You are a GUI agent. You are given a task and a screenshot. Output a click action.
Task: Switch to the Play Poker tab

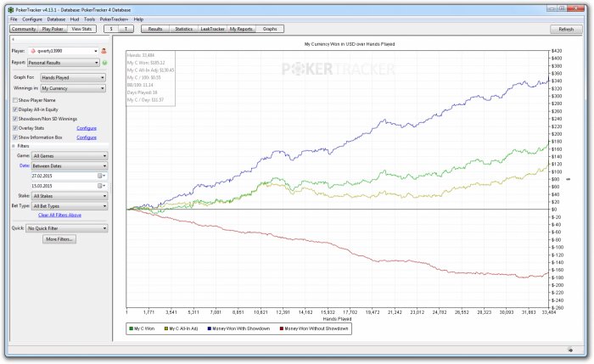(x=53, y=29)
